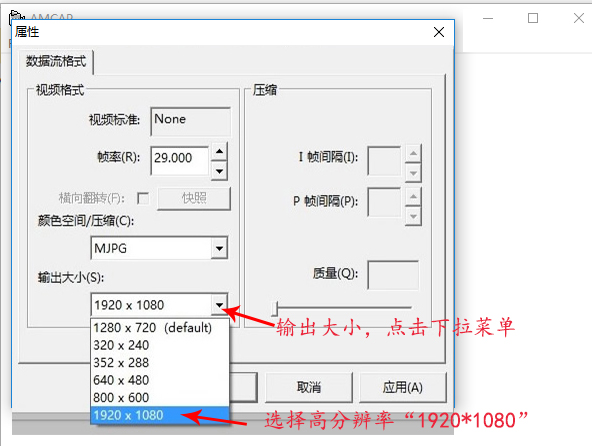Choose 1280 x 720 (default) option
Image resolution: width=592 pixels, height=446 pixels.
[160, 327]
